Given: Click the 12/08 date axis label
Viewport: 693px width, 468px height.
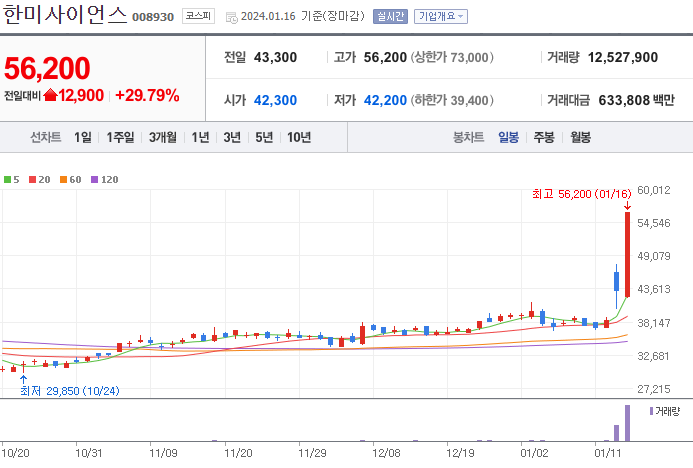Looking at the screenshot, I should pyautogui.click(x=386, y=453).
